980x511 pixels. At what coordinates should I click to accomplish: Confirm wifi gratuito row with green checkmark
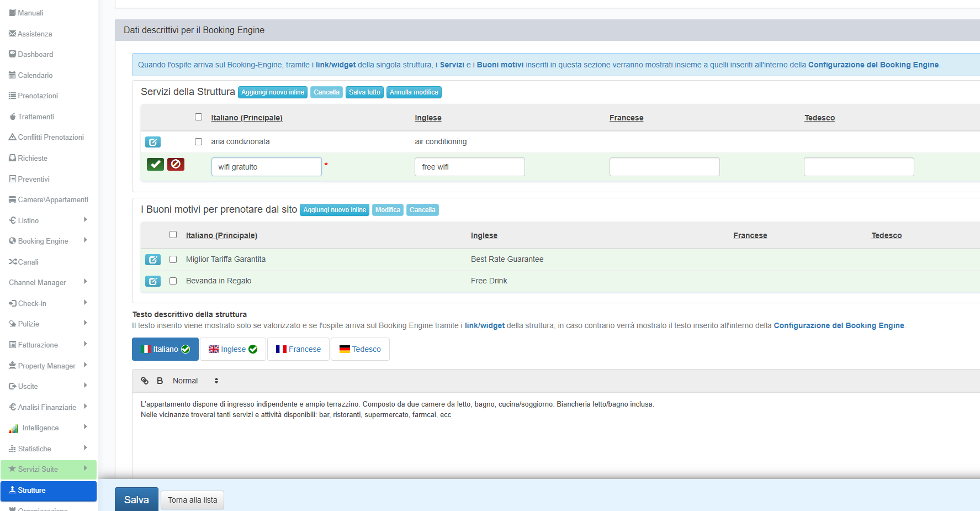(x=155, y=164)
